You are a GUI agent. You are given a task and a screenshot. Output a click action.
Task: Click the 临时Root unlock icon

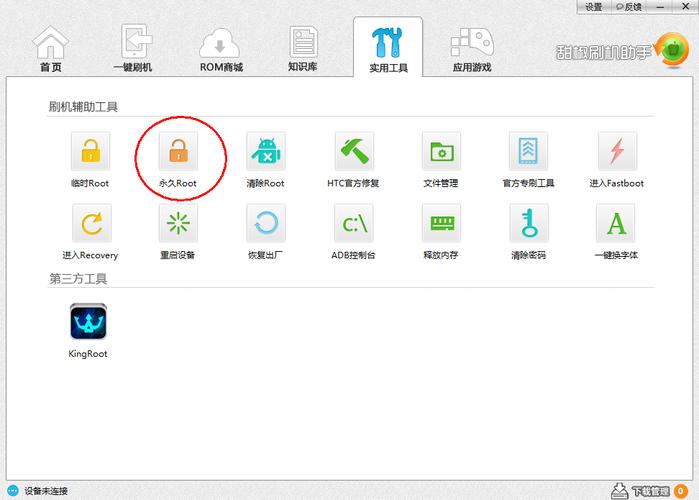[91, 152]
